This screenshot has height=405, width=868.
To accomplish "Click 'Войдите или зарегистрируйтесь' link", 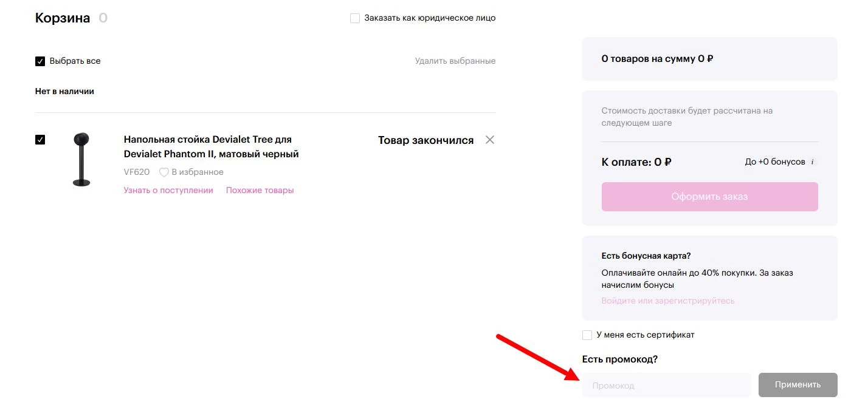I will (x=668, y=301).
